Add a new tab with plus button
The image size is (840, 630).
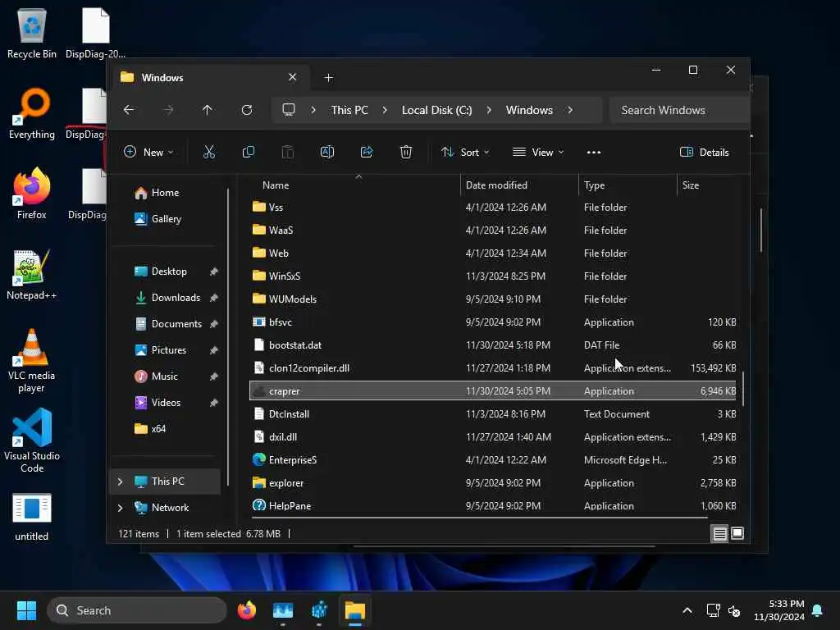[x=328, y=78]
